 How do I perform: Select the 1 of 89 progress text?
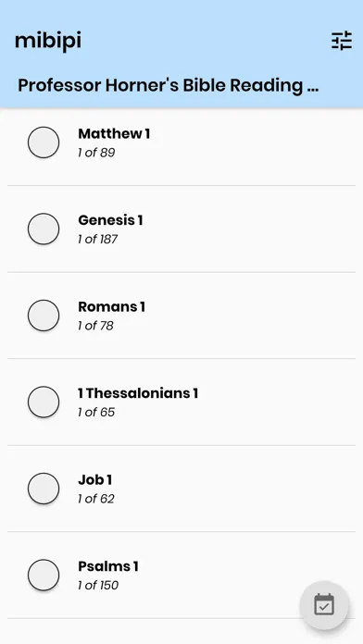96,153
